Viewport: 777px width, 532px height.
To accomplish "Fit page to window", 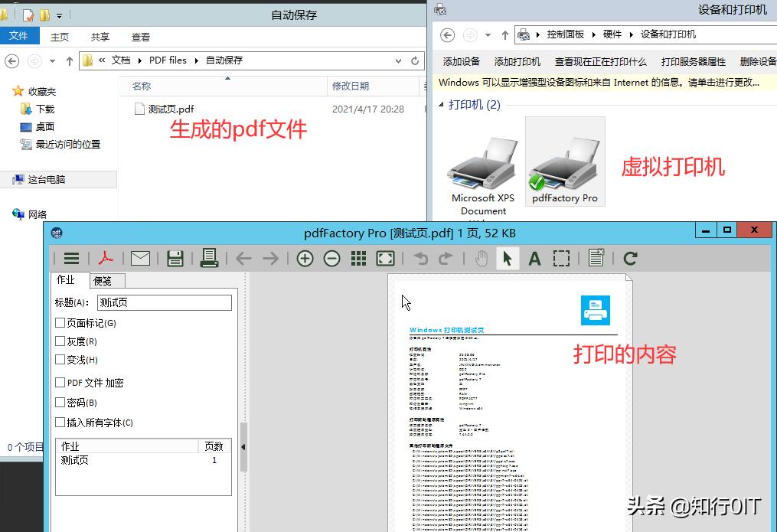I will (385, 258).
